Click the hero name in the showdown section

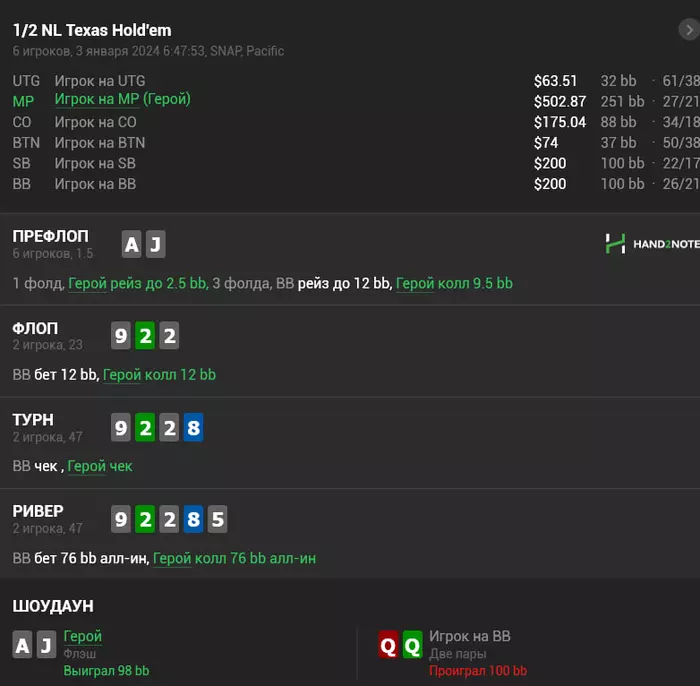82,636
